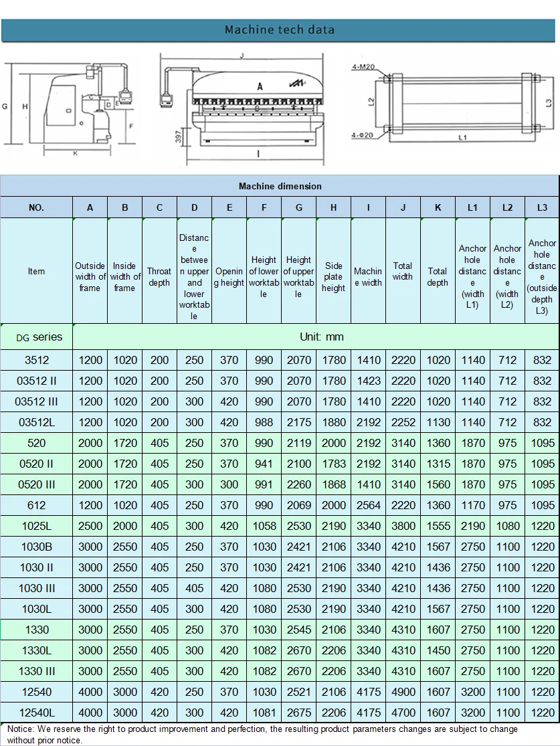This screenshot has width=560, height=746.
Task: Click the 'Side plate height' description cell
Action: (x=334, y=271)
